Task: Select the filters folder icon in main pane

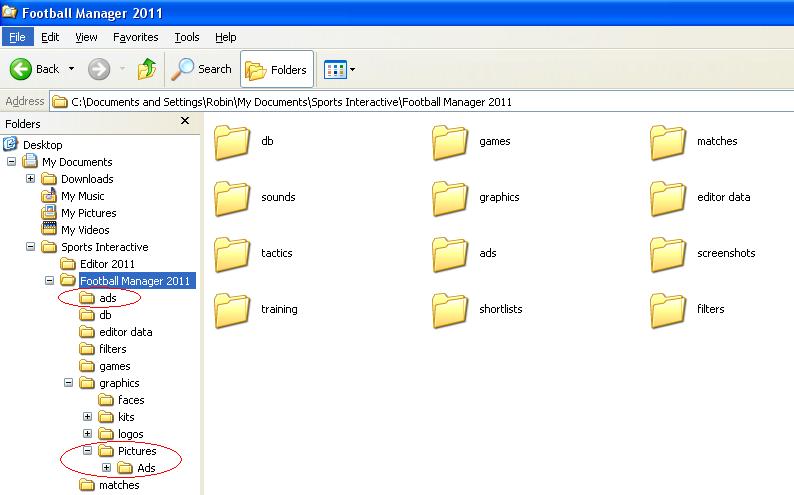Action: [668, 311]
